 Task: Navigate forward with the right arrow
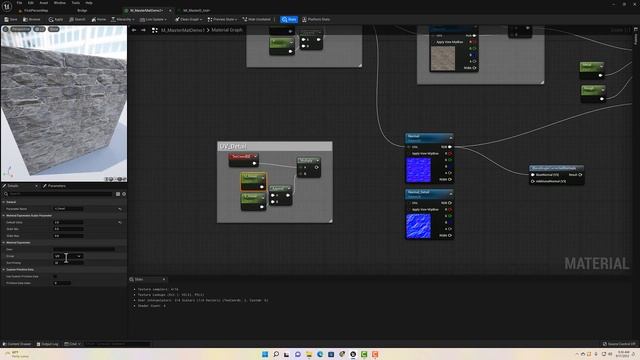point(143,30)
